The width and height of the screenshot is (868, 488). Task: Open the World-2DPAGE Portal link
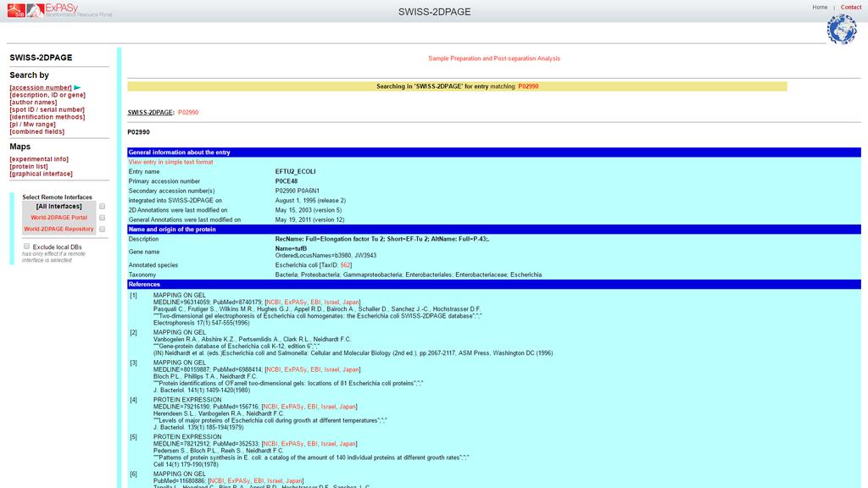tap(58, 218)
